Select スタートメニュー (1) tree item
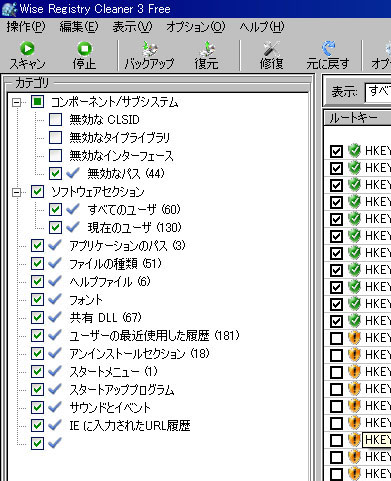391x481 pixels. pyautogui.click(x=113, y=372)
